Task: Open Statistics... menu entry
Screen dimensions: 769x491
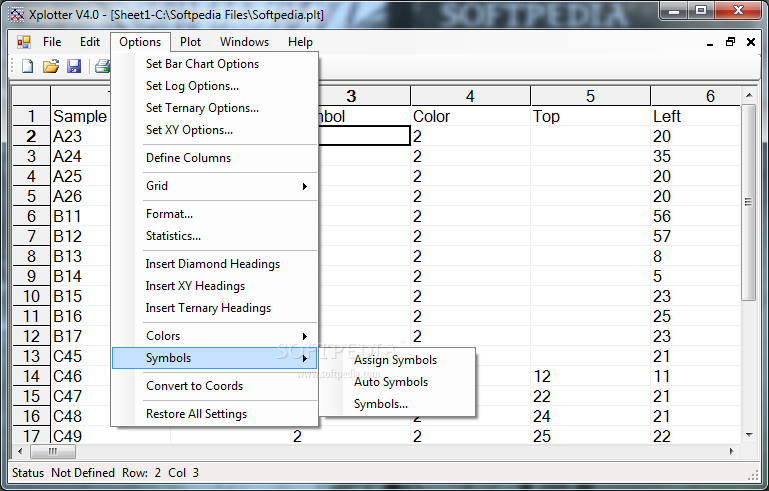Action: click(x=215, y=236)
